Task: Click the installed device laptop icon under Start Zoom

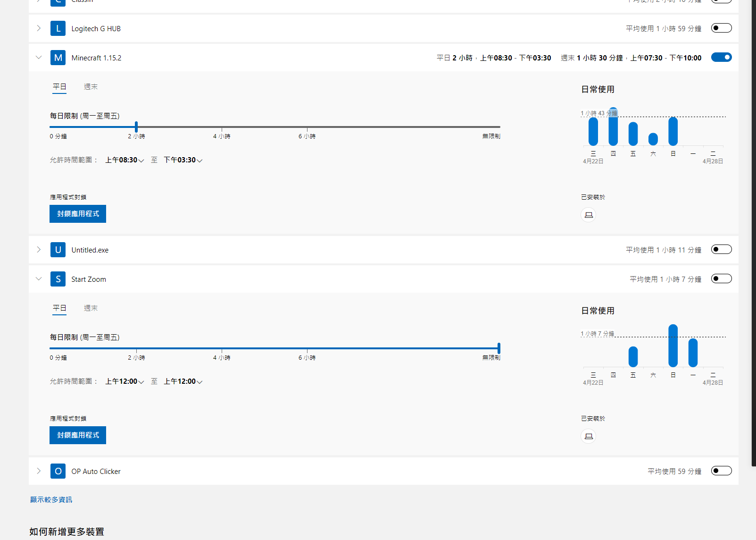Action: pyautogui.click(x=589, y=436)
